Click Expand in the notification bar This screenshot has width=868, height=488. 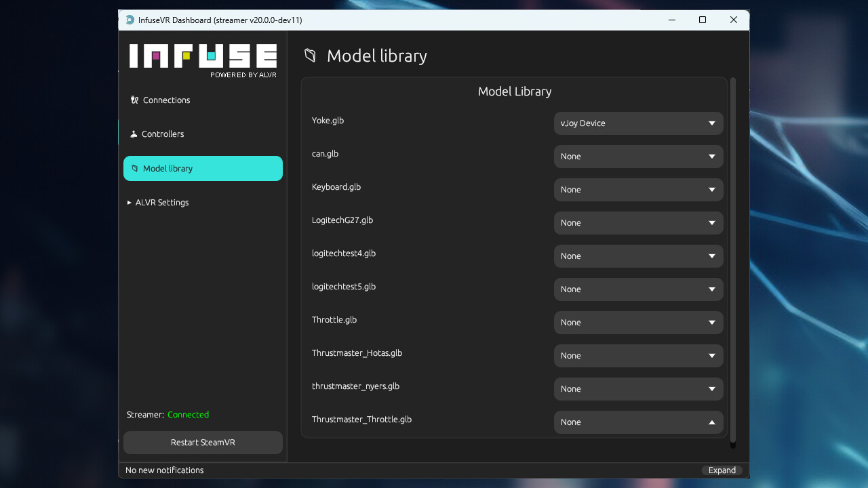click(x=722, y=470)
